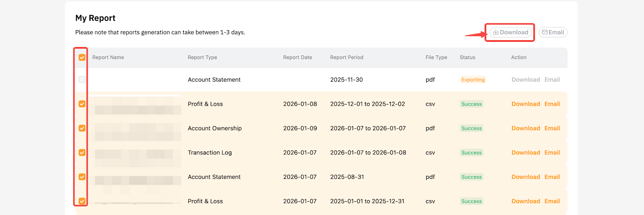Email the 2025-01-01 to 2025-12-31 Profit & Loss

coord(552,201)
